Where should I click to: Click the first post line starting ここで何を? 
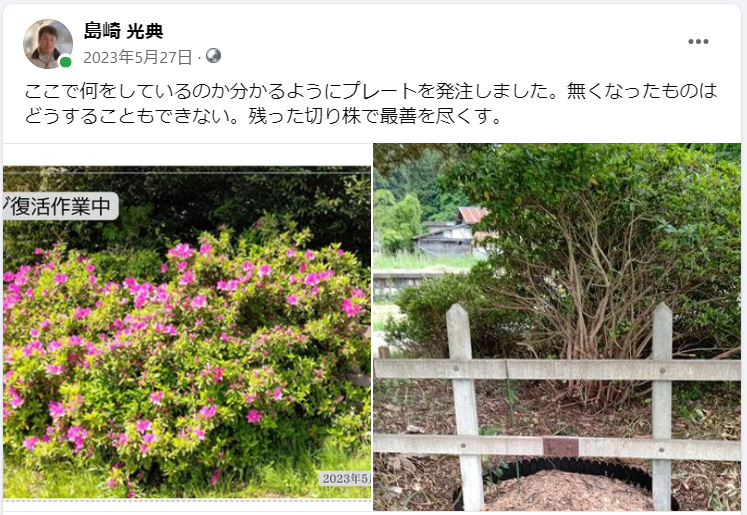click(371, 91)
